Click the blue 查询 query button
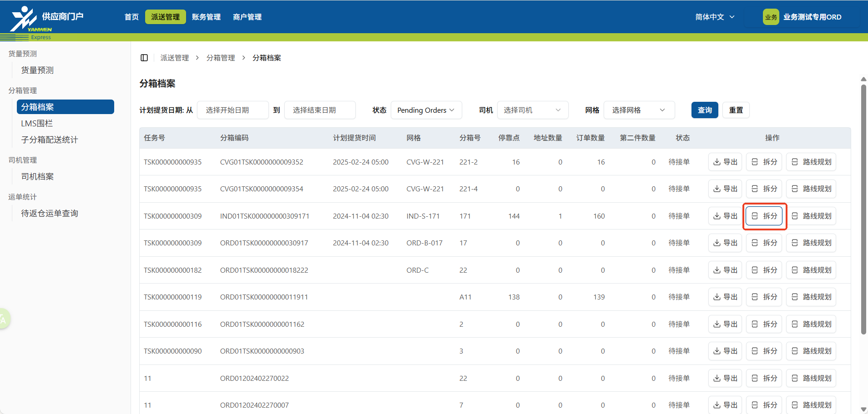The image size is (868, 414). [x=705, y=110]
